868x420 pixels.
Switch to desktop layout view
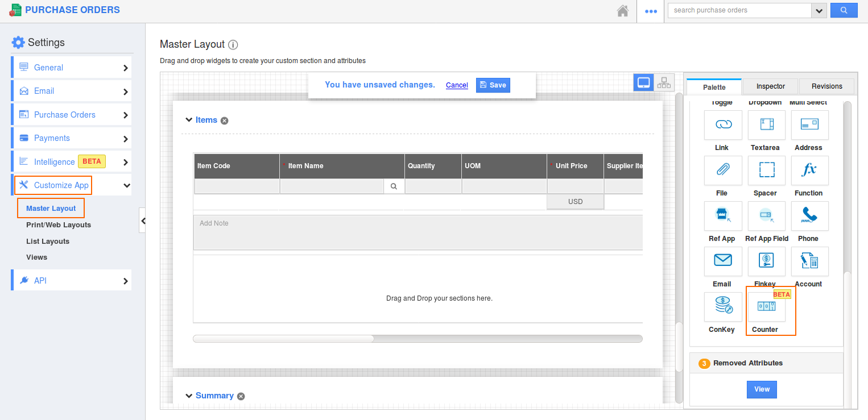click(643, 83)
